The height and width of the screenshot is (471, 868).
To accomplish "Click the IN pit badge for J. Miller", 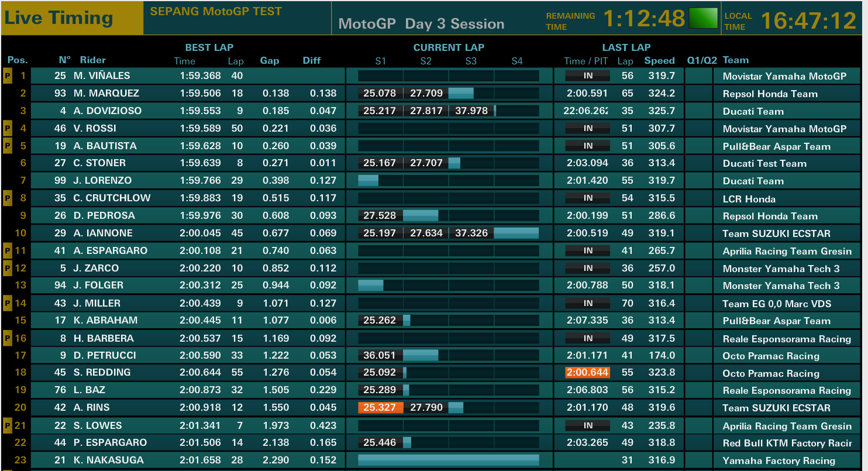I will pyautogui.click(x=588, y=303).
